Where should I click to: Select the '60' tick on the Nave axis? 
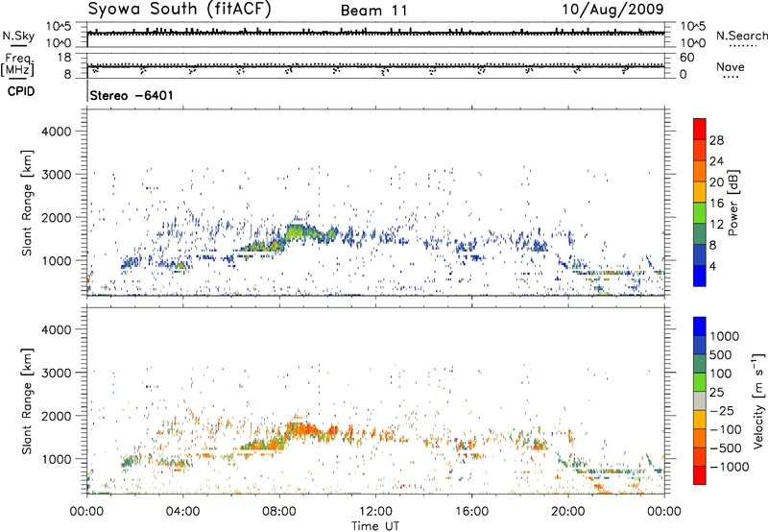pos(687,58)
